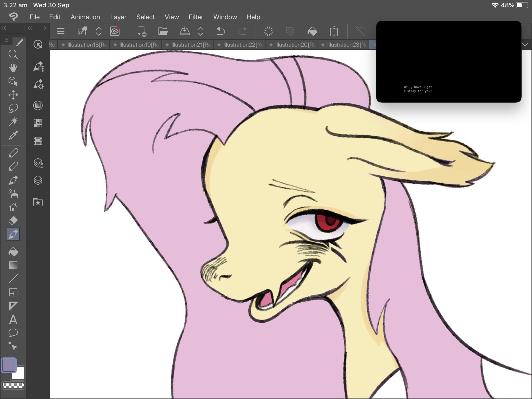Open the Edit menu

55,17
